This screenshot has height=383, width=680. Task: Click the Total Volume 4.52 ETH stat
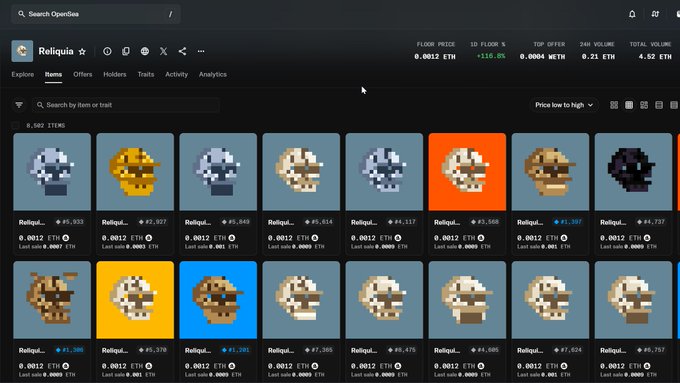click(651, 51)
